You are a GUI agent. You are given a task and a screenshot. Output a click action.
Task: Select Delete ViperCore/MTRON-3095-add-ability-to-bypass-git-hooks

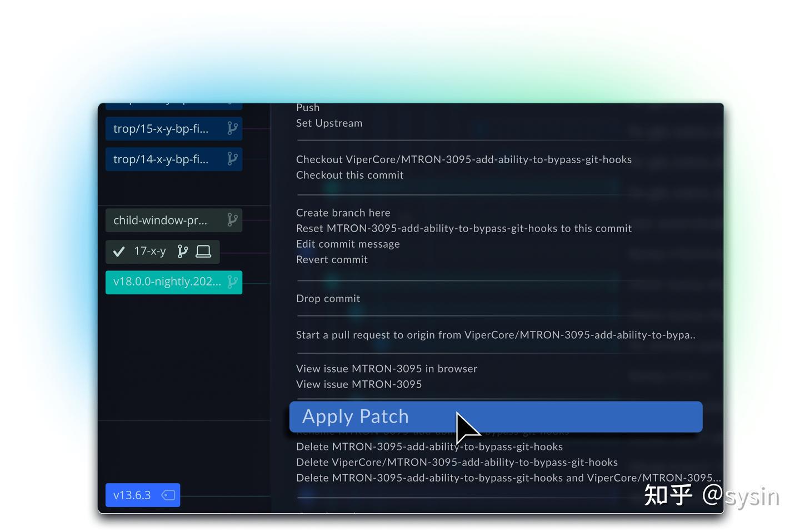coord(457,461)
